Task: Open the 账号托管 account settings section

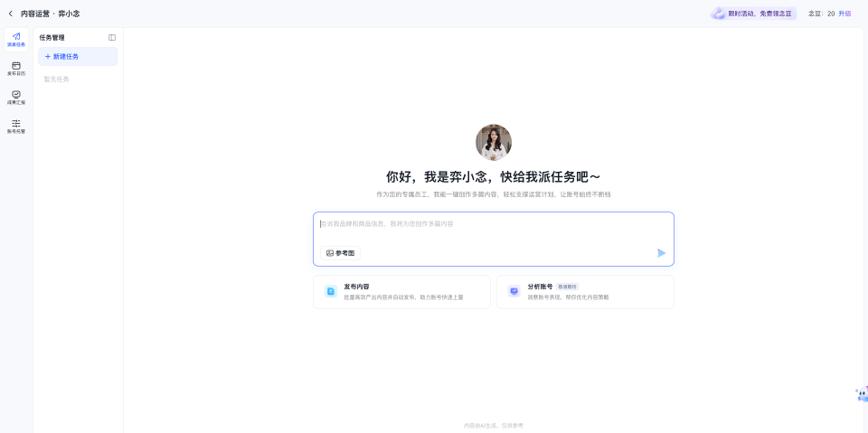Action: tap(16, 126)
